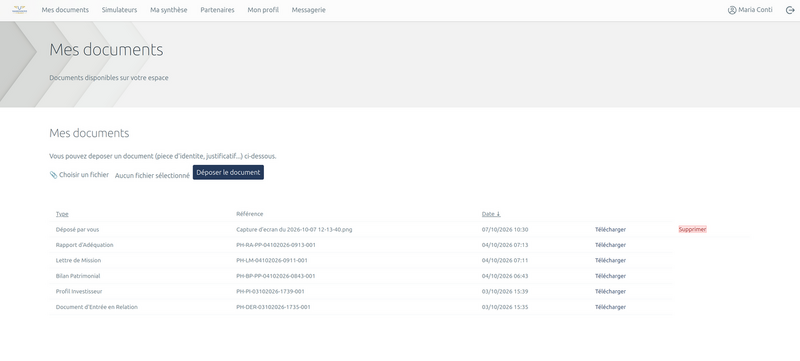Download the Bilan Patrimonial document
The height and width of the screenshot is (361, 800).
[610, 276]
